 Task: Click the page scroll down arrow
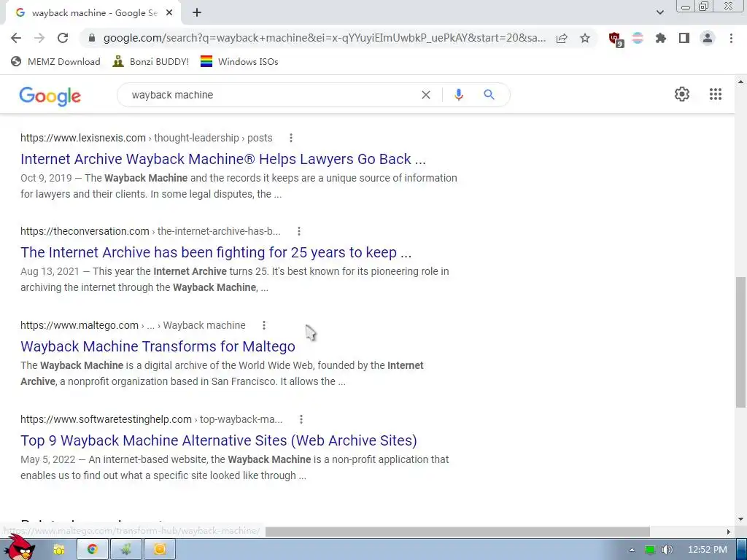pos(740,519)
